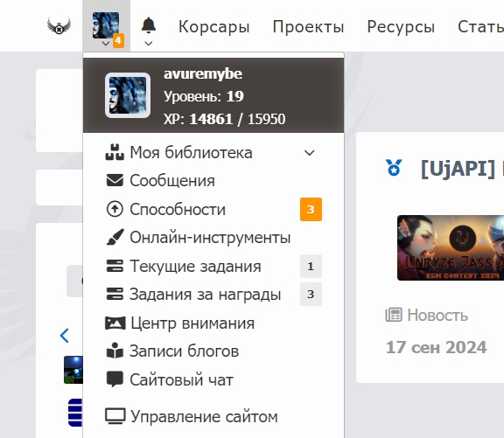Click the orange badge 4 on avatar
504x438 pixels.
click(x=118, y=40)
